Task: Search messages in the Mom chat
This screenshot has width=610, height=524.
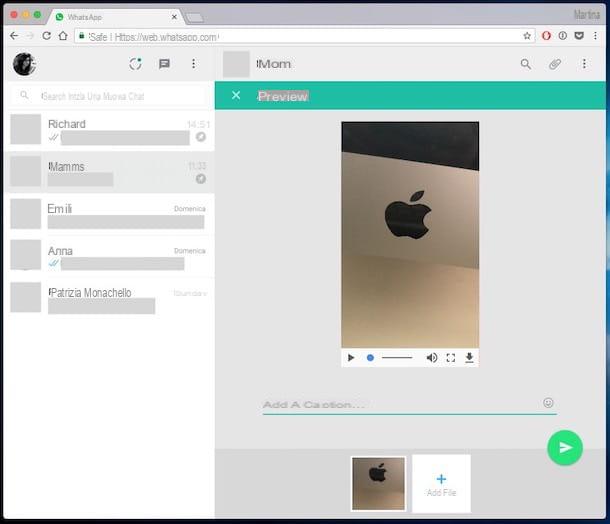Action: point(526,64)
